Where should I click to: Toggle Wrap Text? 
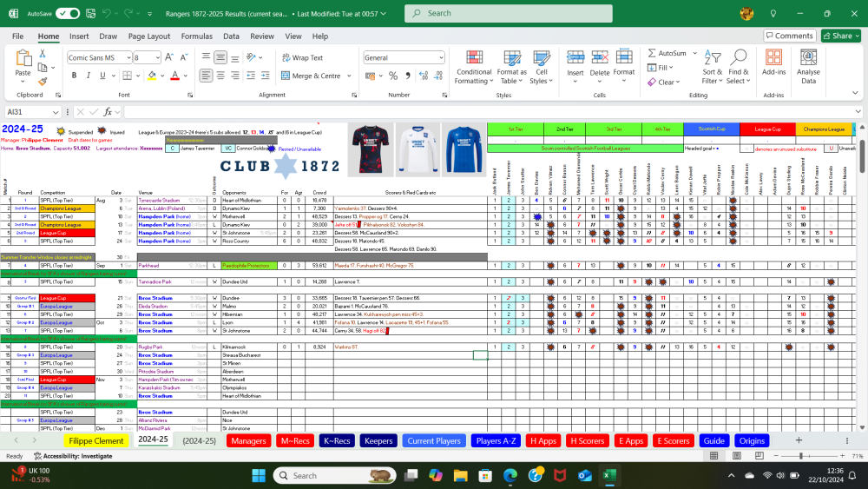(302, 57)
